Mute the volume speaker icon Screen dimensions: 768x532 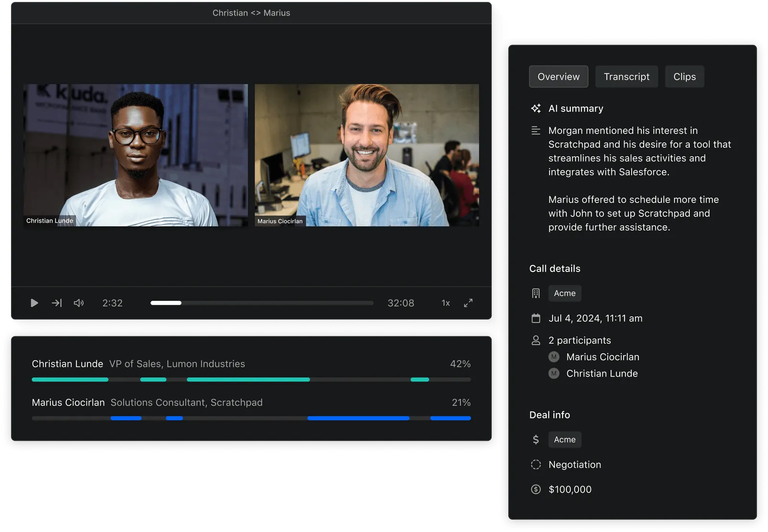click(x=79, y=303)
